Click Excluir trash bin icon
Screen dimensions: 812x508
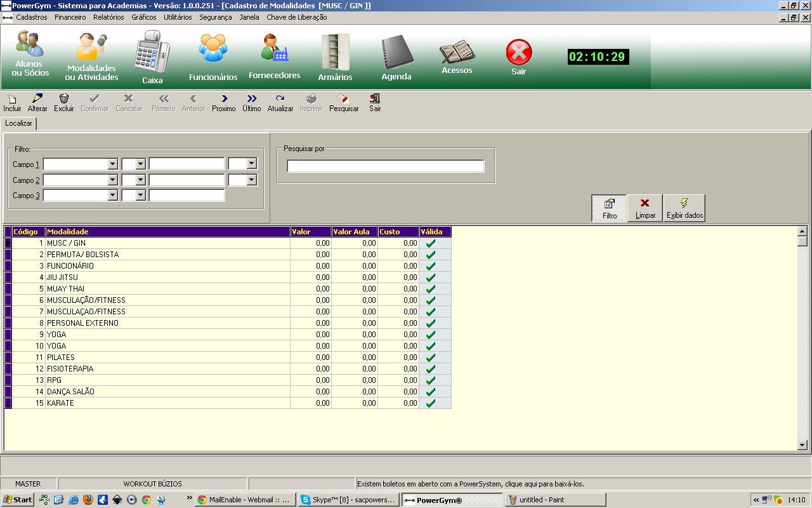pyautogui.click(x=63, y=103)
